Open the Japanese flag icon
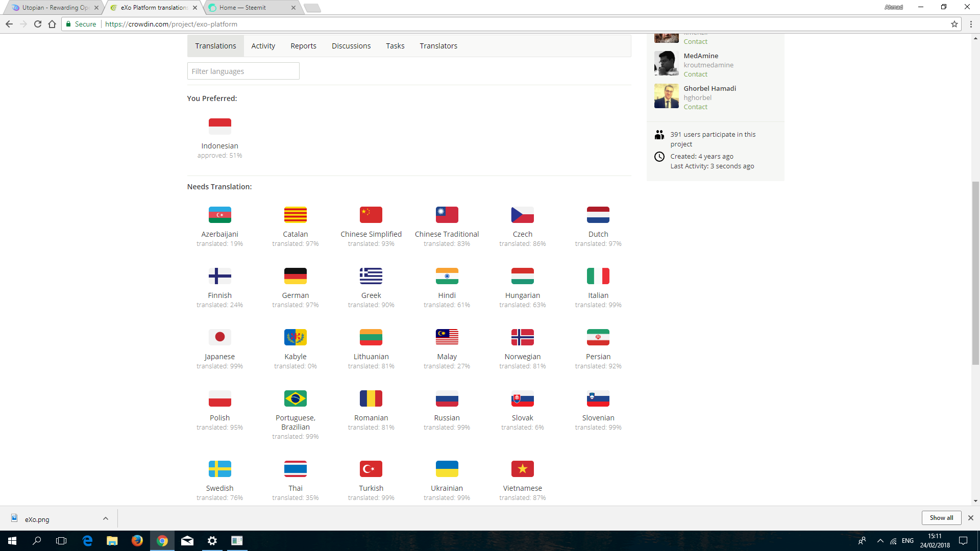The image size is (980, 551). pos(219,337)
